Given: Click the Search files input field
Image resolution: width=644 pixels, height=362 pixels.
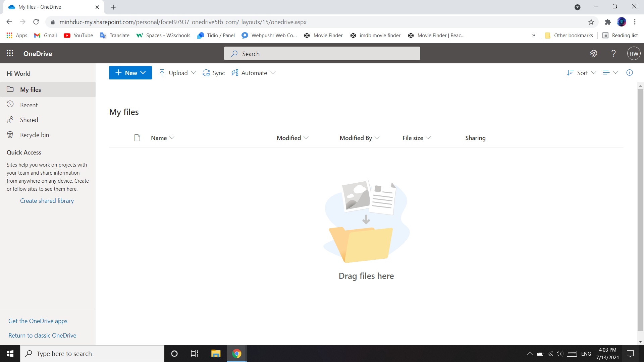Looking at the screenshot, I should [322, 53].
